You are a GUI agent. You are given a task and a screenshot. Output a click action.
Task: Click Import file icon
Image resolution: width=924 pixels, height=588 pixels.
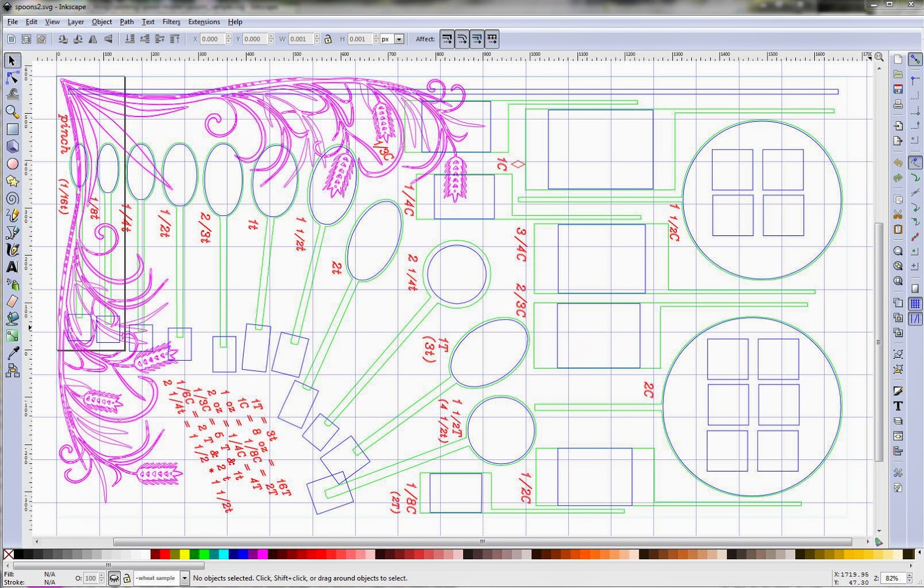(x=898, y=125)
